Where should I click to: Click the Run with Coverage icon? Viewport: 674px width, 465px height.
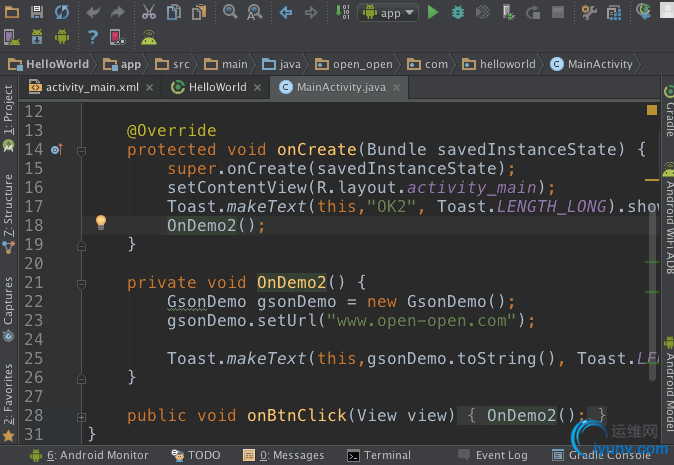pos(483,12)
